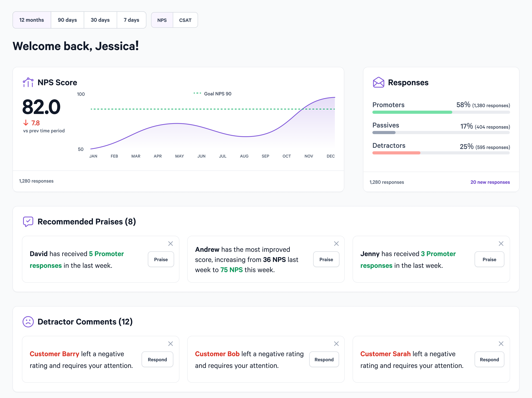Screen dimensions: 532x398
Task: Dismiss David's praise card
Action: 171,244
